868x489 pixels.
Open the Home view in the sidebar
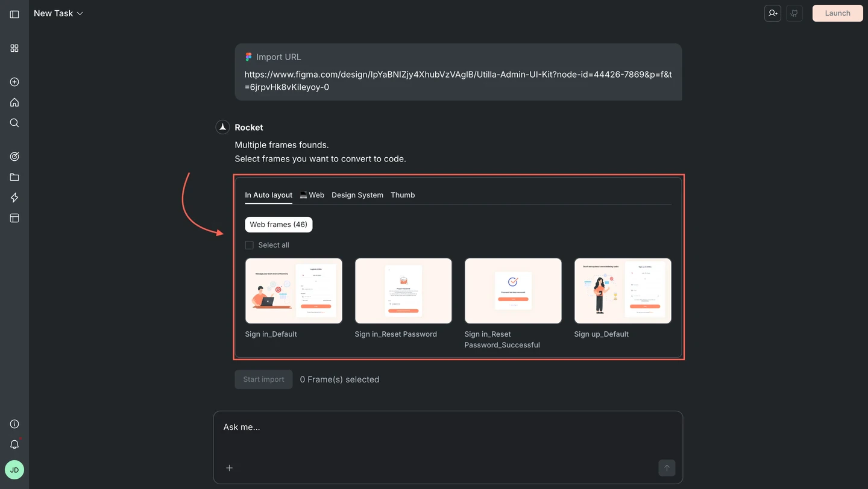coord(14,102)
